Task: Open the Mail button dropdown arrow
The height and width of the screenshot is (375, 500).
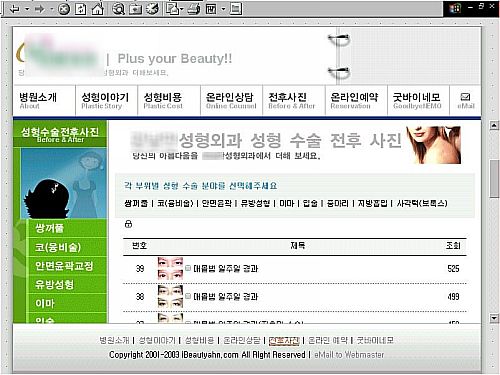Action: (x=182, y=9)
